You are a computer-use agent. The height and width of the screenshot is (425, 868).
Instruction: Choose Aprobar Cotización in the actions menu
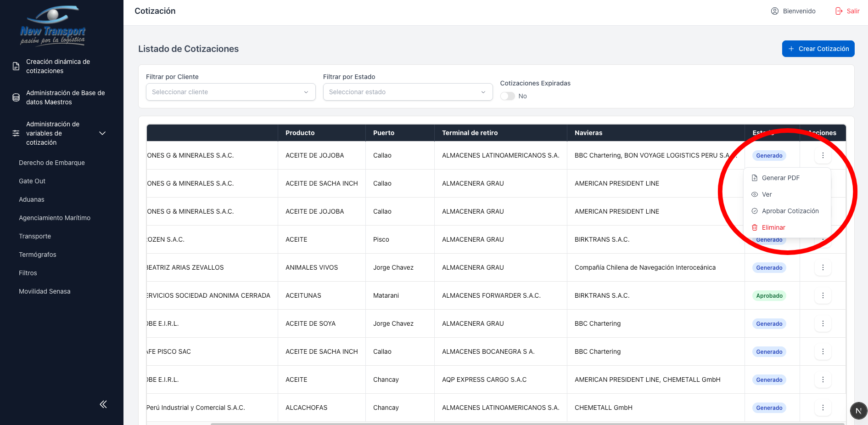point(790,211)
